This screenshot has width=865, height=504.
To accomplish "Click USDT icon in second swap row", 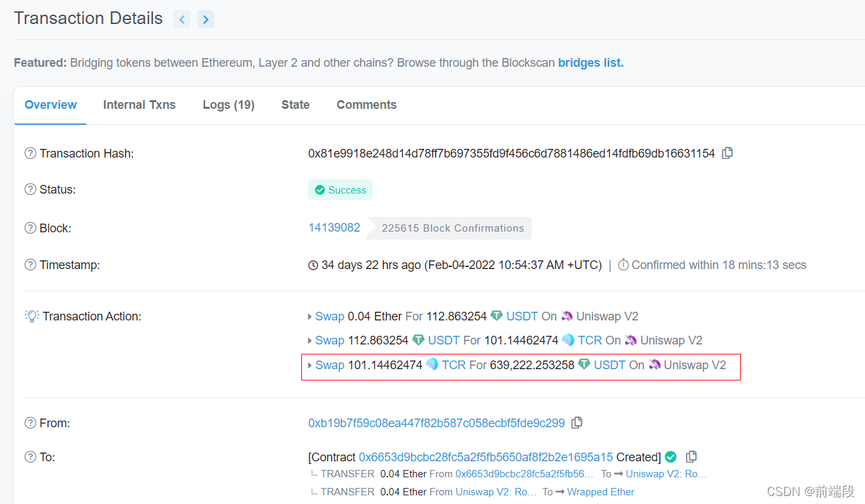I will click(418, 340).
